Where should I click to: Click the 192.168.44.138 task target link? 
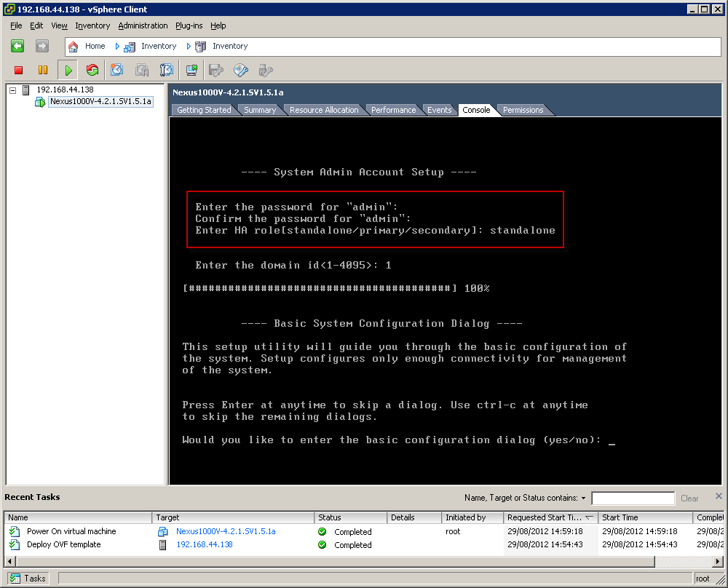pos(205,544)
